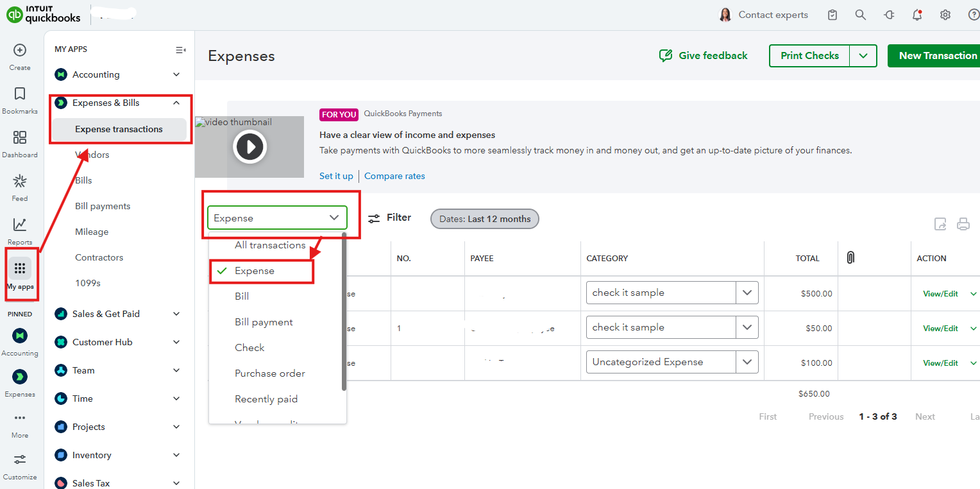Click the Print Checks button

(809, 56)
